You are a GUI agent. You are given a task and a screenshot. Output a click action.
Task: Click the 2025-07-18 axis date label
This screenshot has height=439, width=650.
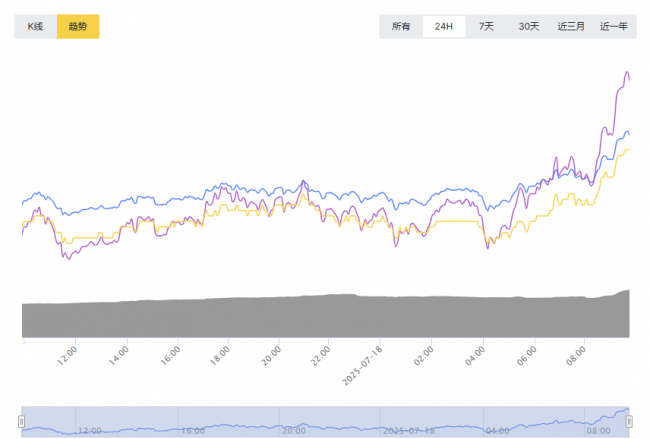362,366
